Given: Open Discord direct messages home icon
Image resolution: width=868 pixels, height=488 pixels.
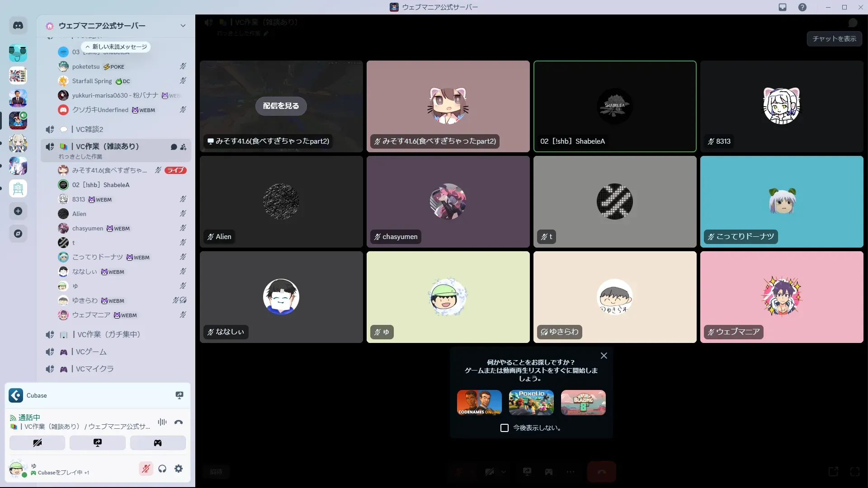Looking at the screenshot, I should pyautogui.click(x=18, y=26).
